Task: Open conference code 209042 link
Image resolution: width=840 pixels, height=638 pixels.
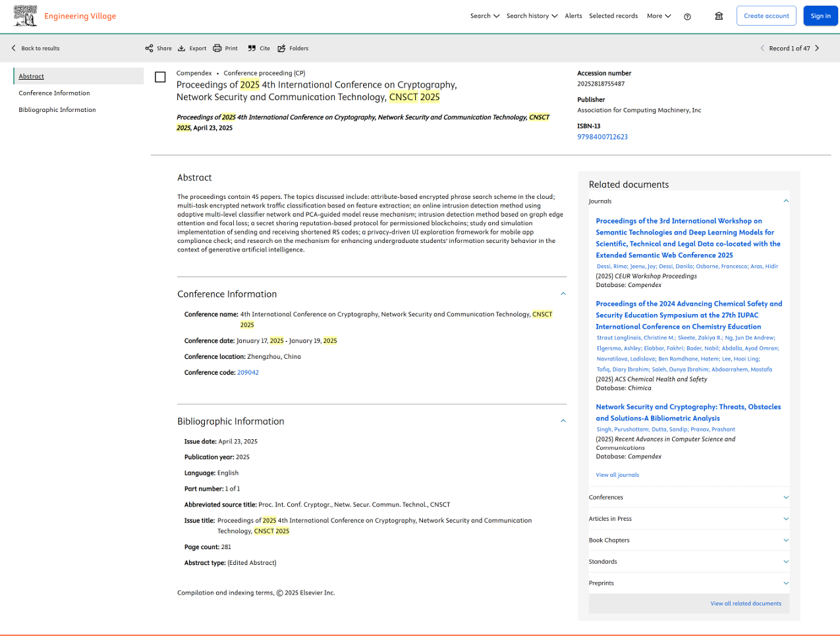Action: coord(248,373)
